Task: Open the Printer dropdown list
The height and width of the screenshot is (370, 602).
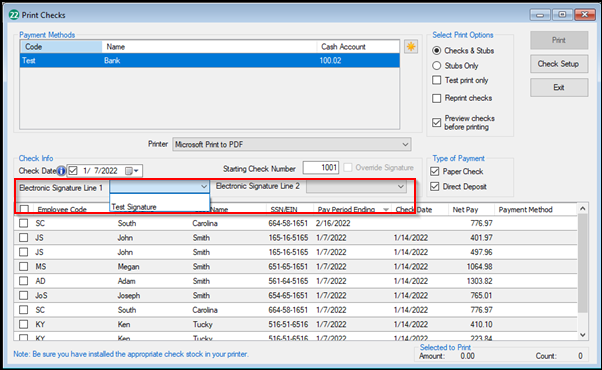Action: tap(405, 145)
